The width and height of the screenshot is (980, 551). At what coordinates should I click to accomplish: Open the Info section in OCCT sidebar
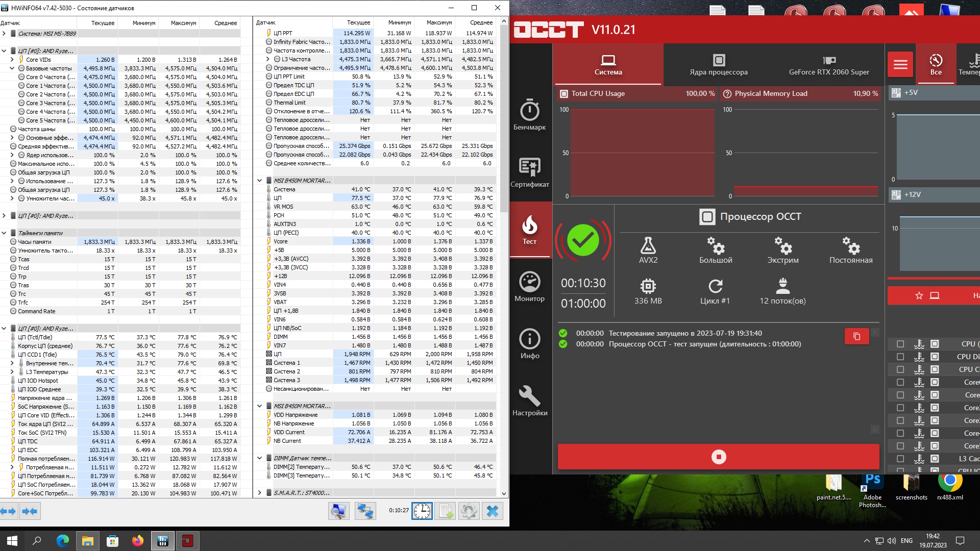click(x=529, y=344)
